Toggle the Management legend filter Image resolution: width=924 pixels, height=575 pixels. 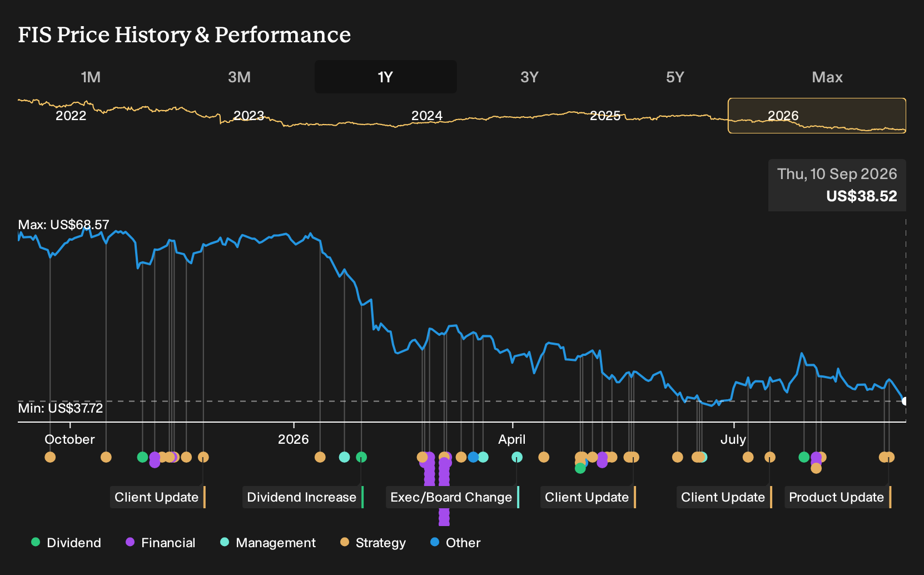point(268,543)
